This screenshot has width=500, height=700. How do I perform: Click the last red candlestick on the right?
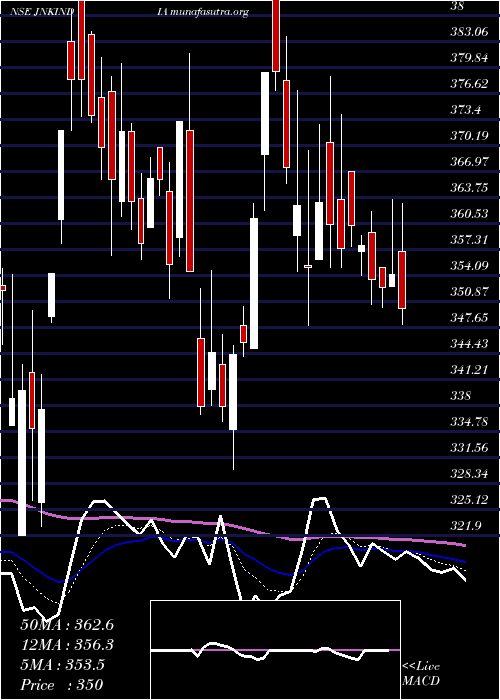pyautogui.click(x=402, y=280)
